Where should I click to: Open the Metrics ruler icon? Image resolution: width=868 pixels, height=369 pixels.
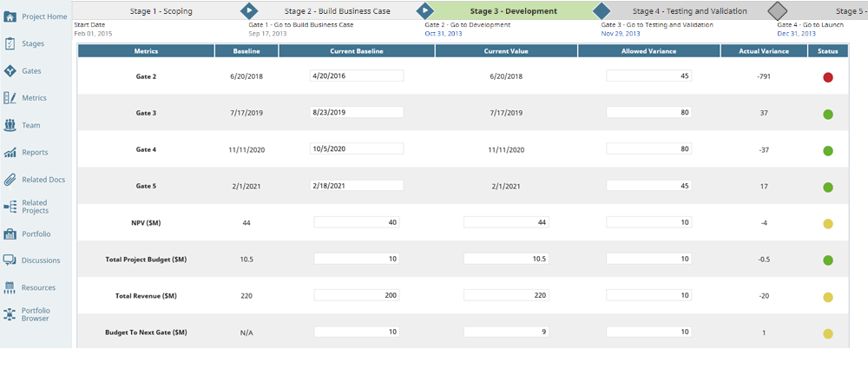tap(10, 98)
